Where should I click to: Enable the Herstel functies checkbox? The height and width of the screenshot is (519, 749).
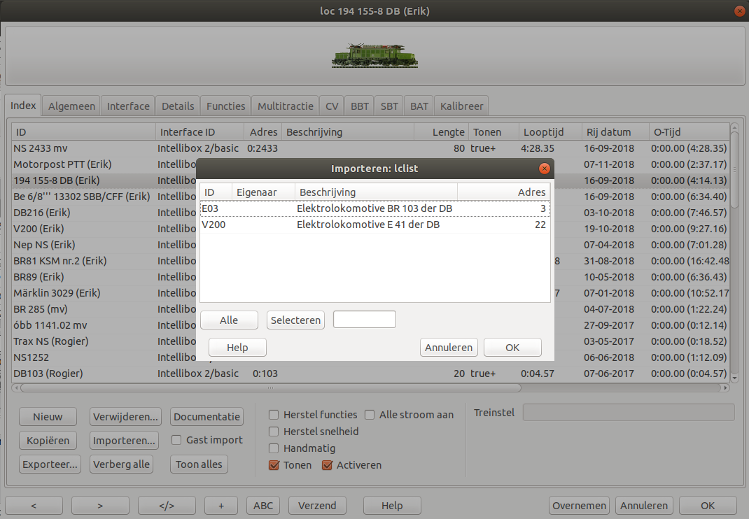(275, 415)
